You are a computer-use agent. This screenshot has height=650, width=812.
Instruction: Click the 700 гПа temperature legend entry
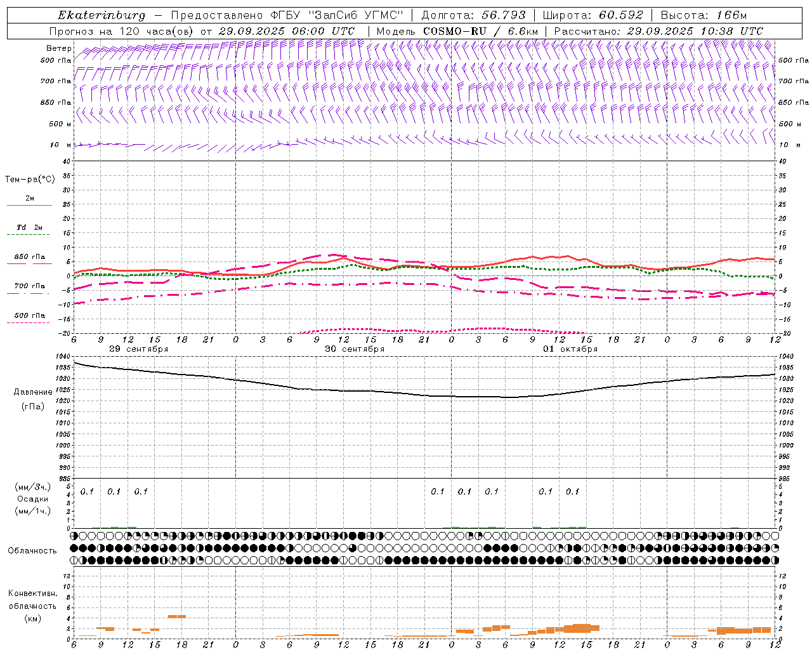click(30, 286)
